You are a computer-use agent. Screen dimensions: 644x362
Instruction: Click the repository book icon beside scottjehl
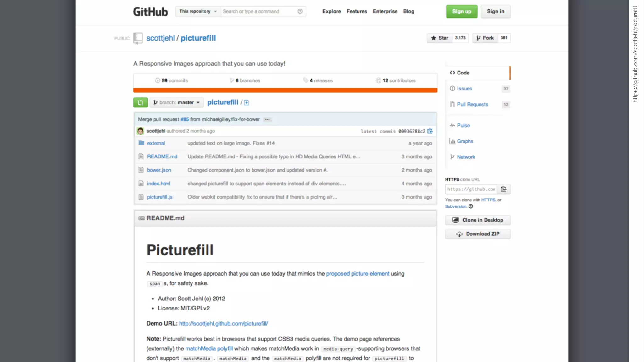(x=138, y=38)
